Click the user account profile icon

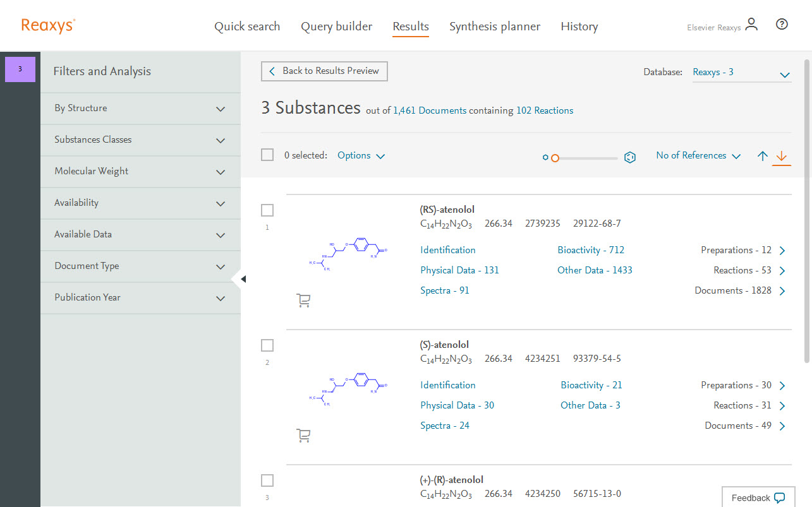(x=751, y=25)
